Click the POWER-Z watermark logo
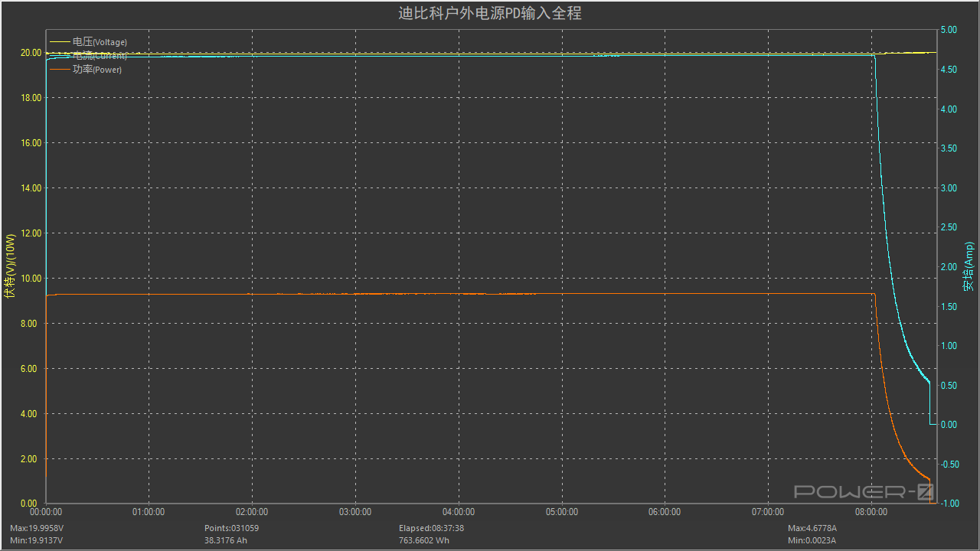 point(863,491)
